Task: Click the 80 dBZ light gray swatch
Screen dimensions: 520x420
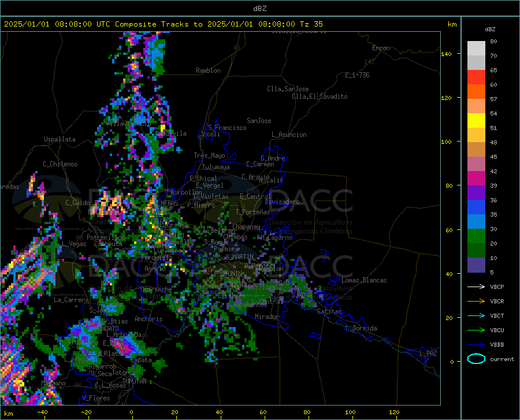Action: 476,48
